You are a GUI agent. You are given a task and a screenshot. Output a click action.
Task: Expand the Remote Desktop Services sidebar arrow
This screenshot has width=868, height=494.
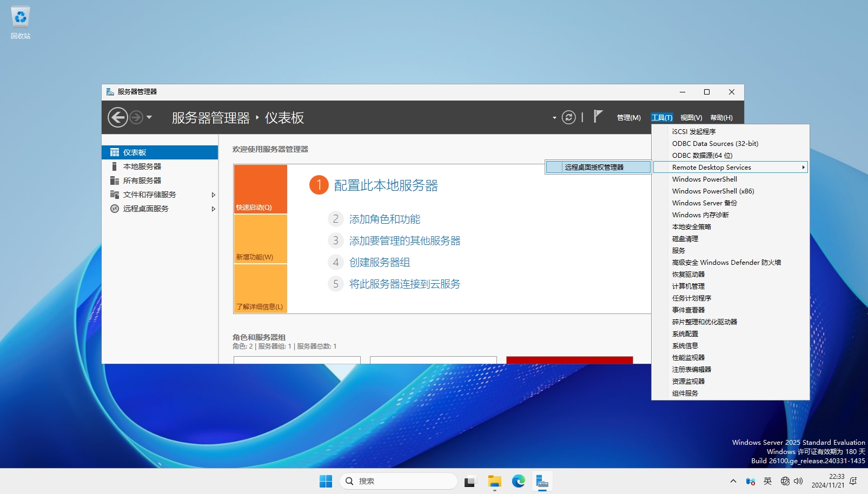click(x=213, y=209)
